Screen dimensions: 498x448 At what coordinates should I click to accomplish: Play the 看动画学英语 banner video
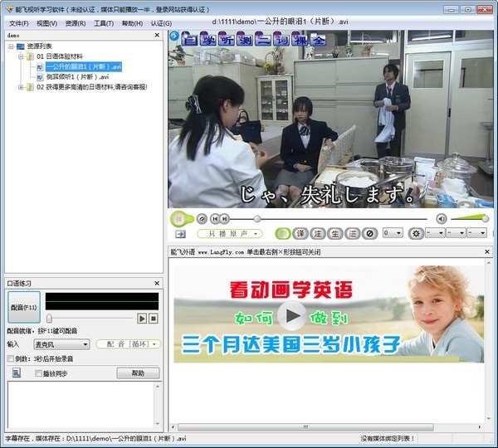pyautogui.click(x=292, y=316)
